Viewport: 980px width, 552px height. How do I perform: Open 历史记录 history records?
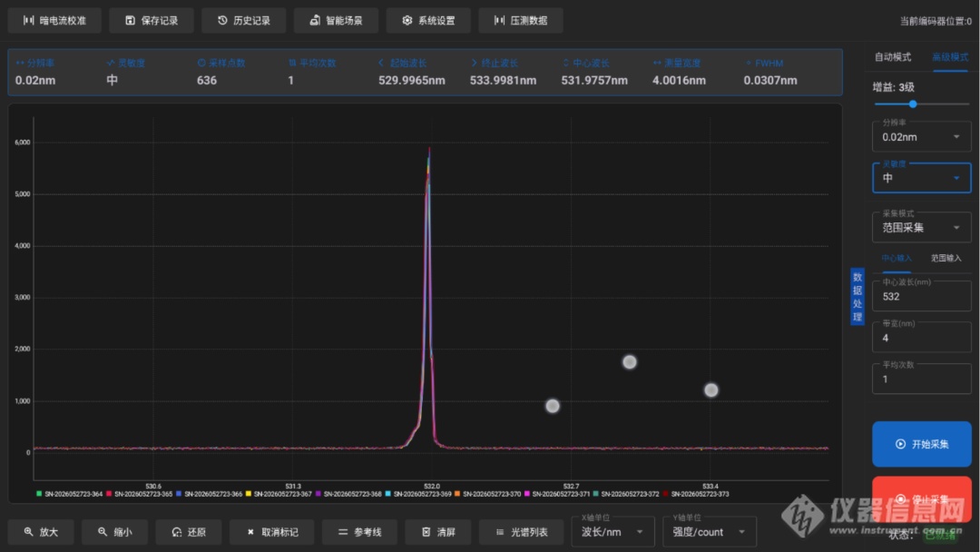(x=244, y=21)
